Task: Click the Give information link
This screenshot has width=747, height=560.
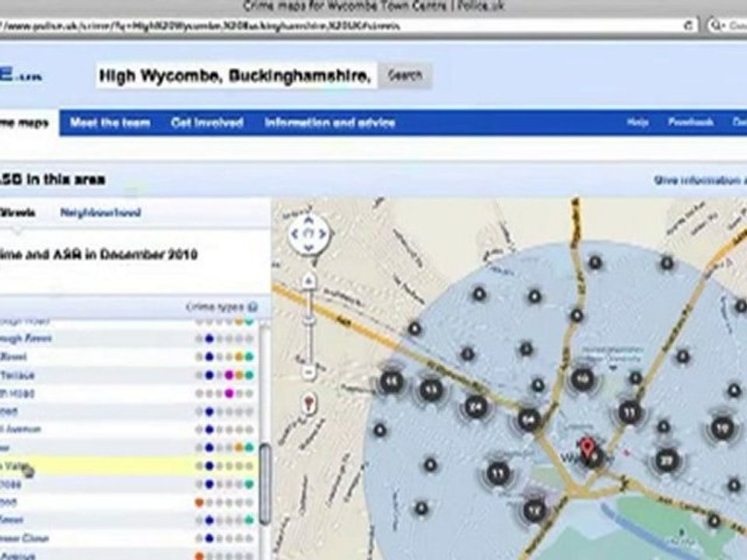Action: [x=700, y=180]
